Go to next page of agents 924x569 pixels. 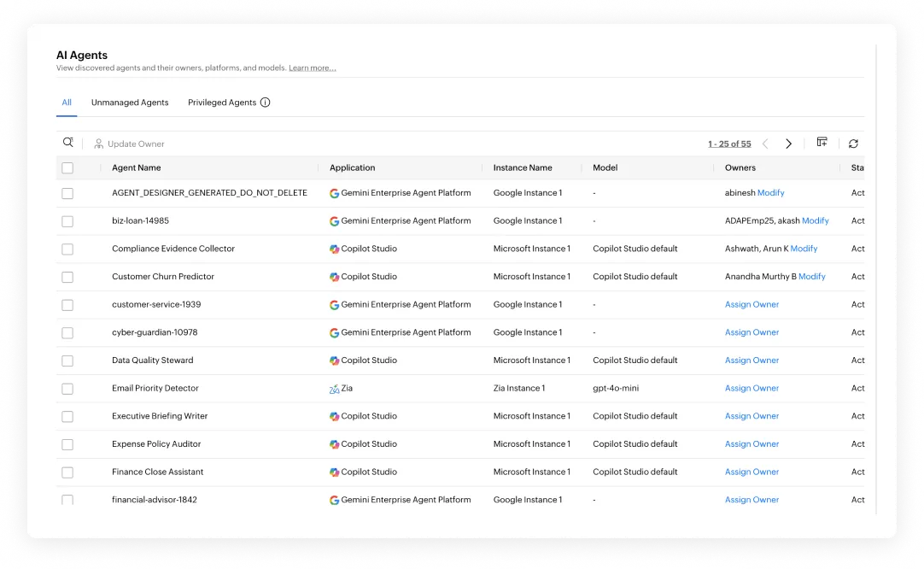(x=788, y=144)
